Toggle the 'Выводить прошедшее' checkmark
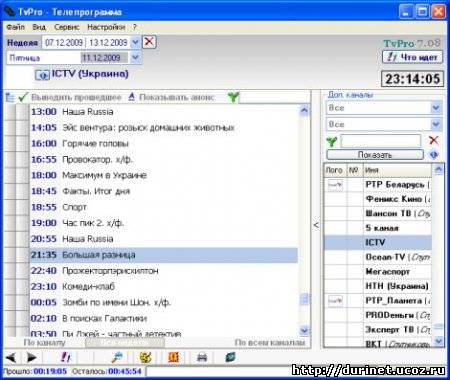The width and height of the screenshot is (450, 380). 23,97
